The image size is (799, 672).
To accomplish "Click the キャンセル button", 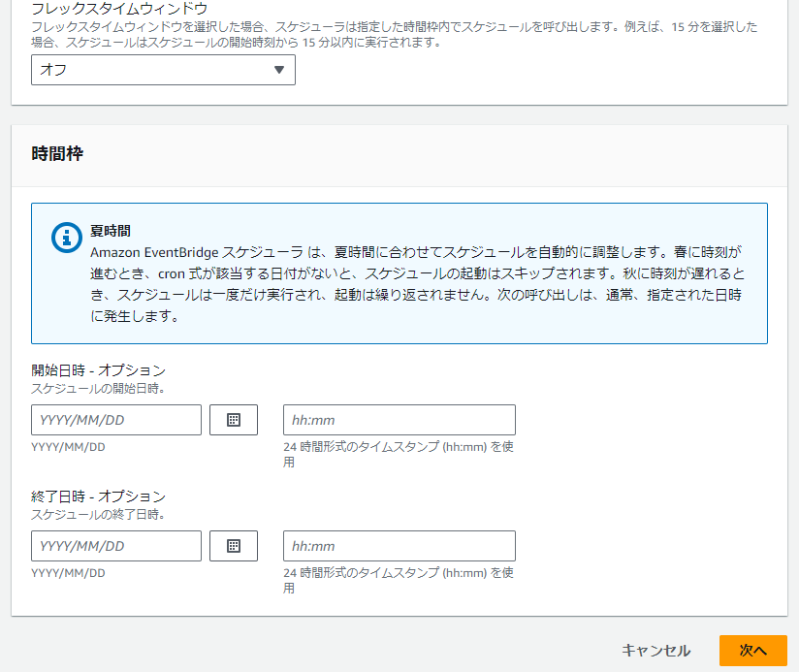I will click(x=655, y=650).
